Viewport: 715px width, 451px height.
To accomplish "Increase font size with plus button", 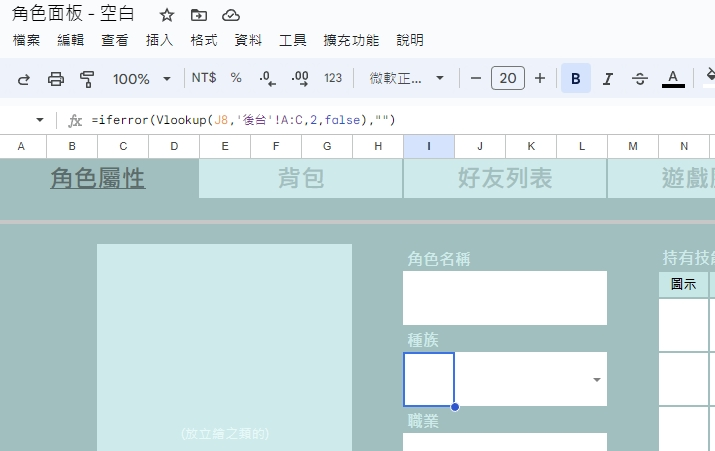I will 540,78.
